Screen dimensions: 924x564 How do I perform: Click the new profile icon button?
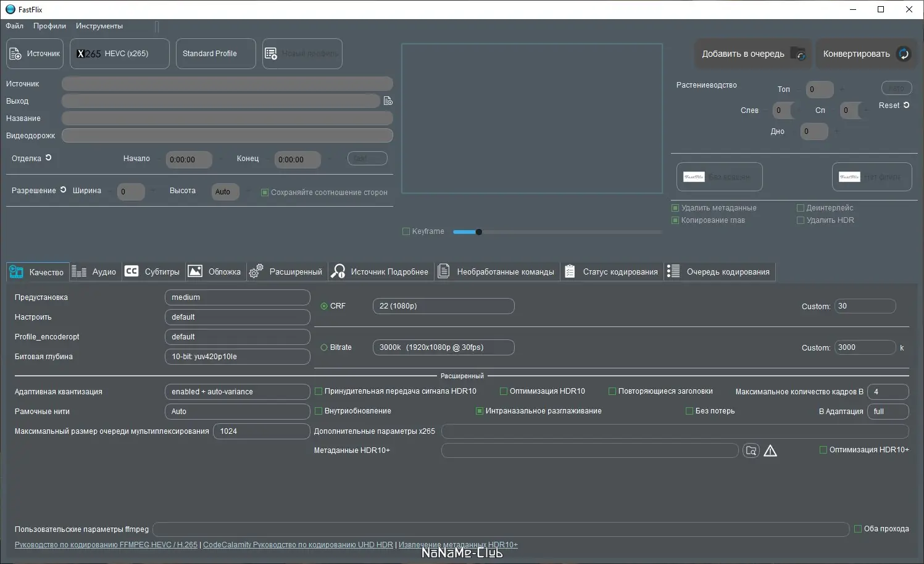tap(271, 54)
